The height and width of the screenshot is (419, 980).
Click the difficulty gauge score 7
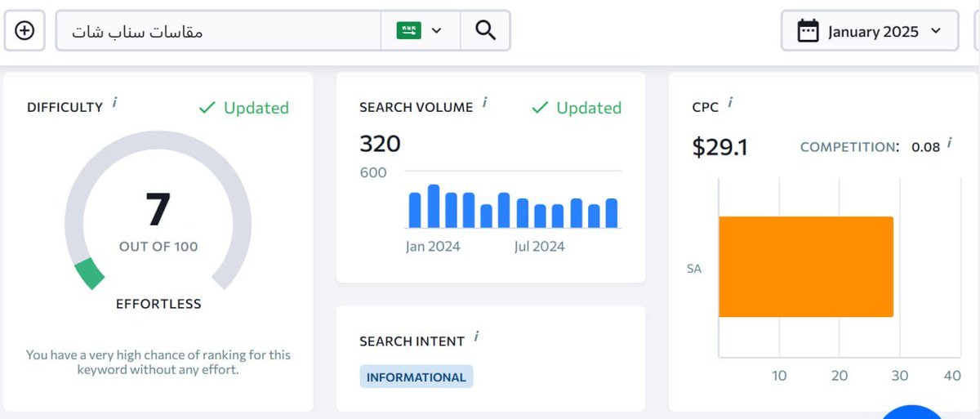coord(158,209)
